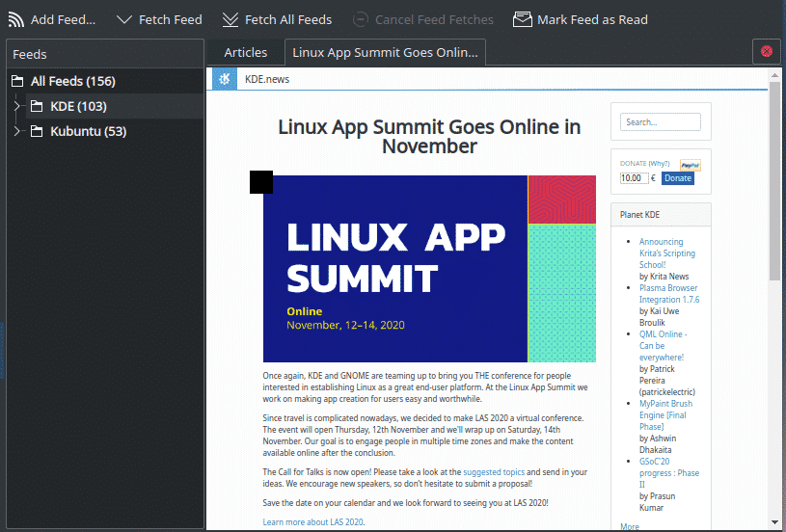Open Learn more about LAS 2020 link
This screenshot has height=532, width=786.
(x=312, y=522)
